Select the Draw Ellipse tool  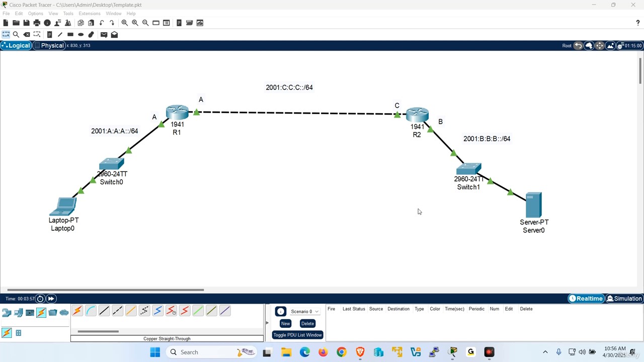click(x=80, y=35)
